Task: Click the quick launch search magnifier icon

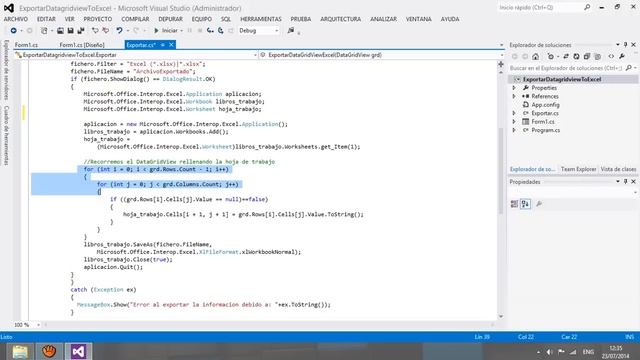Action: coord(587,7)
